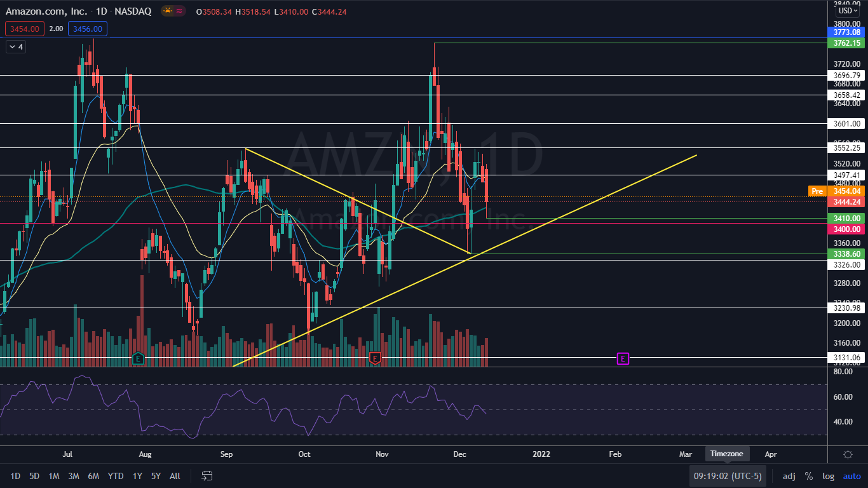868x488 pixels.
Task: Click the green earnings marker near August
Action: point(137,359)
